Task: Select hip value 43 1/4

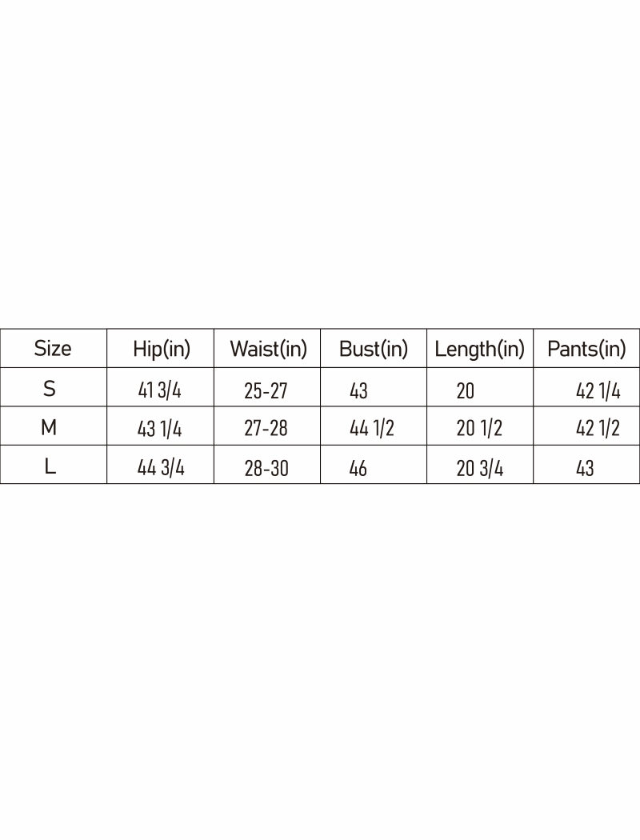Action: pos(160,430)
